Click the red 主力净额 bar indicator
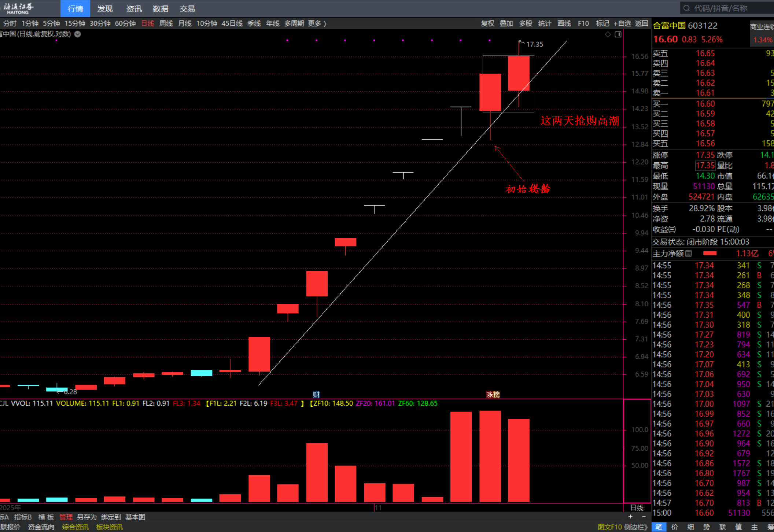Viewport: 774px width, 532px height. pyautogui.click(x=710, y=253)
